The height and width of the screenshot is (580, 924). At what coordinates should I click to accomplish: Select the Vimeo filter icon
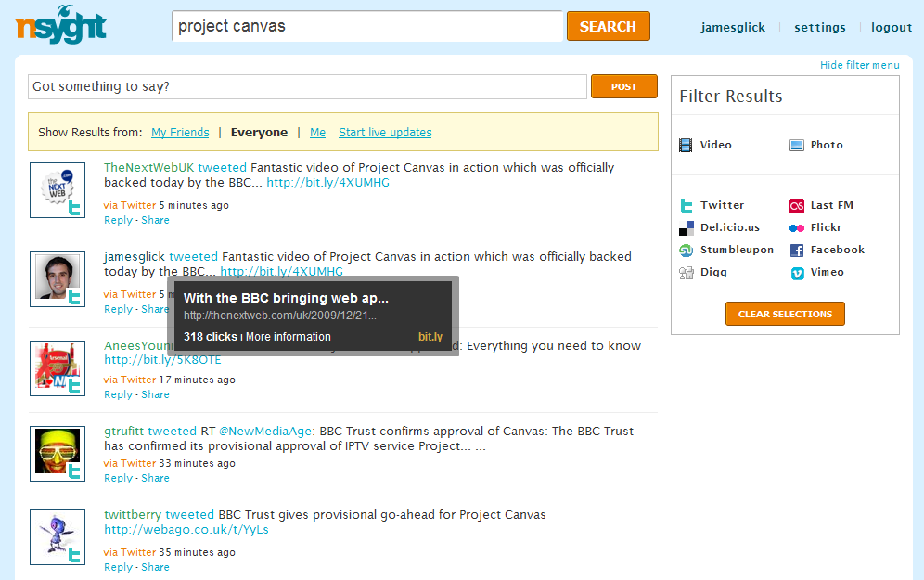click(x=797, y=273)
